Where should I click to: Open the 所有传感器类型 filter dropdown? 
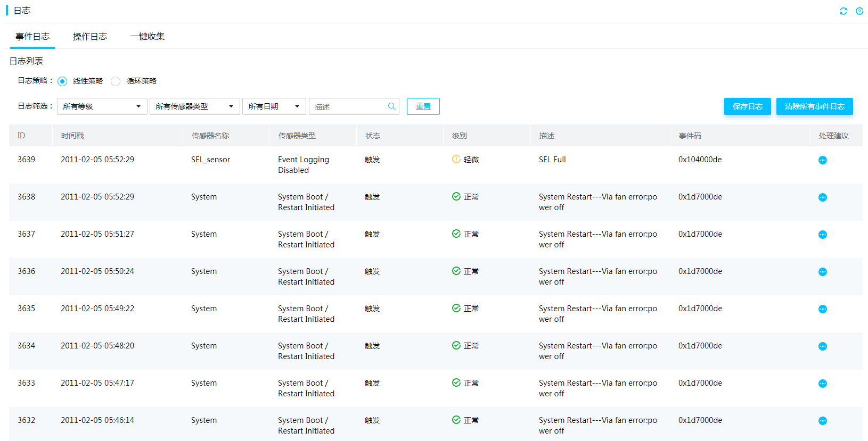195,106
